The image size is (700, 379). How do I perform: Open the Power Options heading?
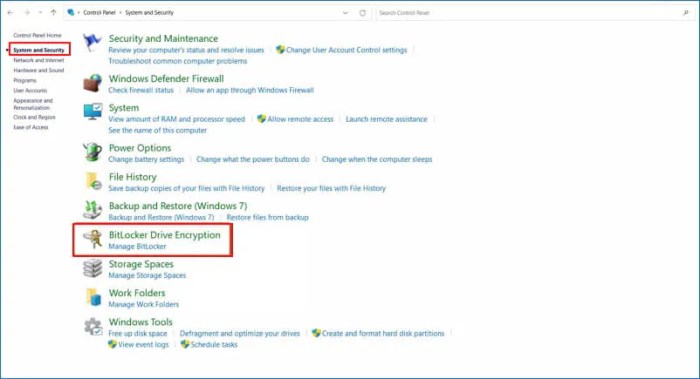click(x=140, y=148)
